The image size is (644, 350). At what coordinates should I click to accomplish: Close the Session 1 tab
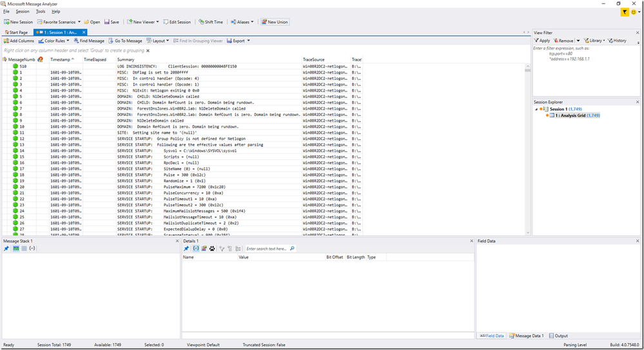[84, 32]
